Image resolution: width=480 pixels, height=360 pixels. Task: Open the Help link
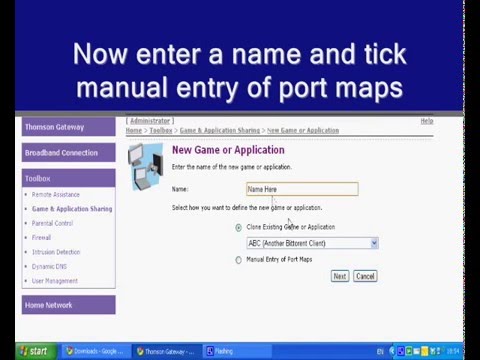click(427, 121)
